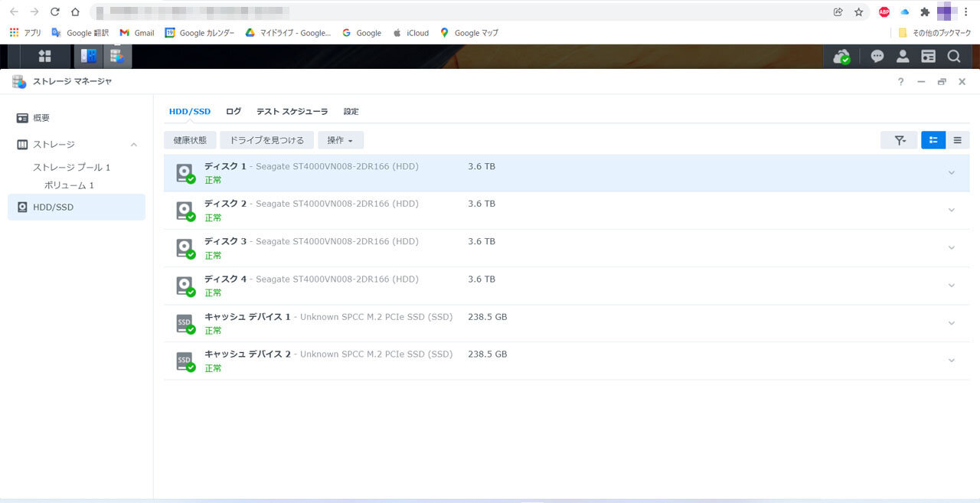Click the 健康状態 button
This screenshot has width=980, height=503.
pyautogui.click(x=188, y=140)
